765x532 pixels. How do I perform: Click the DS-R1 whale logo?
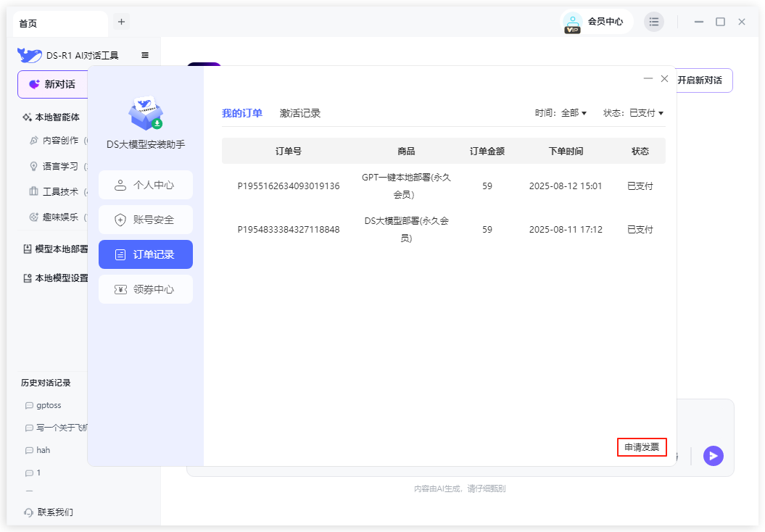[29, 55]
